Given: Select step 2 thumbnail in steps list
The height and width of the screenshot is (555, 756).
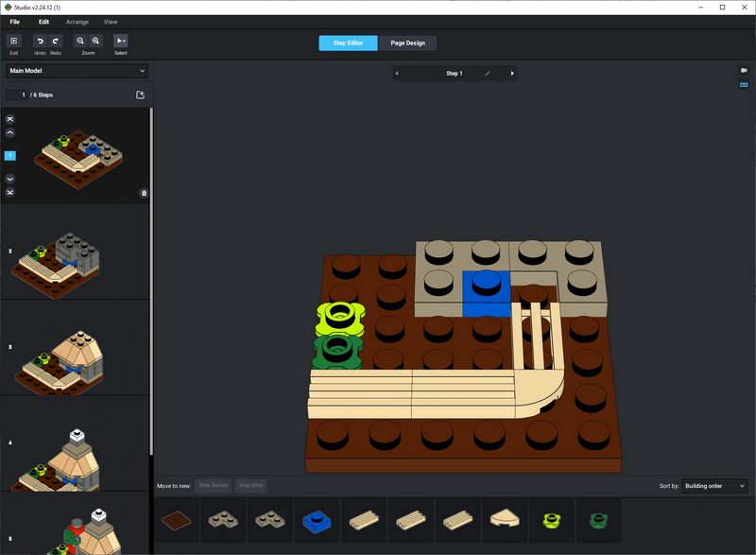Looking at the screenshot, I should 76,252.
